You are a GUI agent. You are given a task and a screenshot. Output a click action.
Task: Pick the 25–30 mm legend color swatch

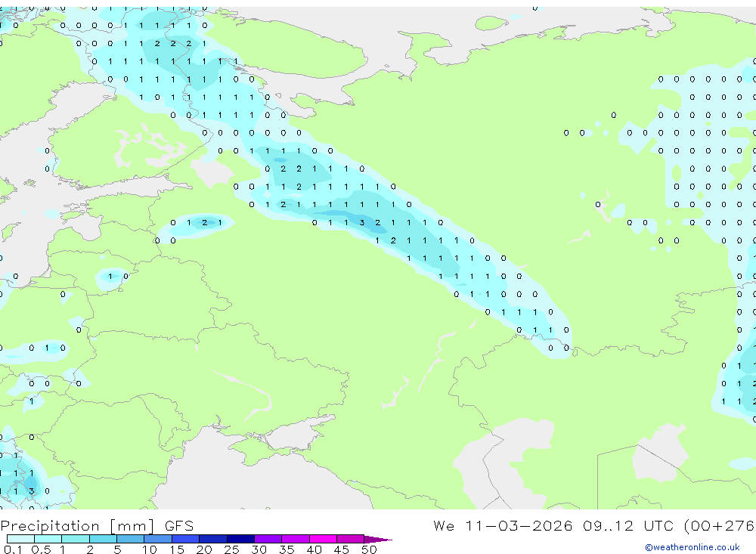240,539
